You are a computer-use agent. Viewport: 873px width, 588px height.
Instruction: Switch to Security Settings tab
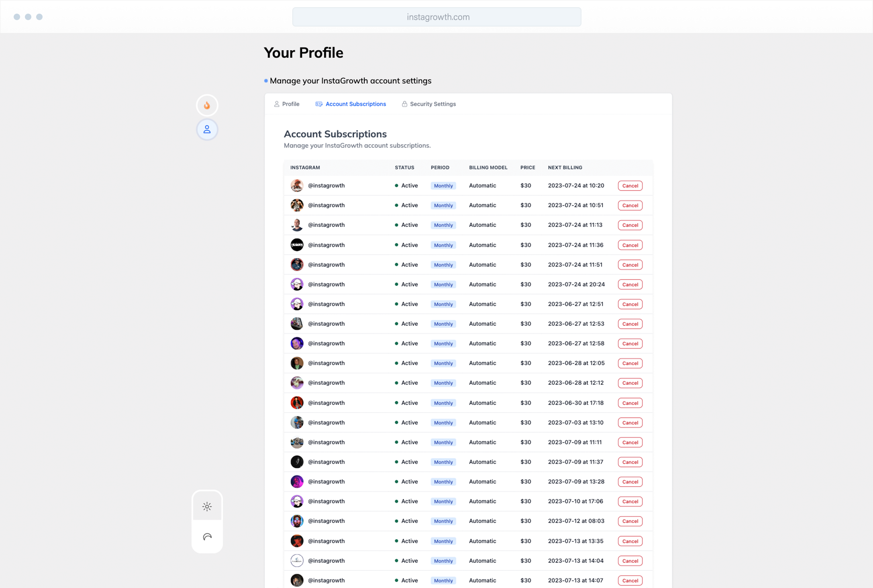point(429,104)
